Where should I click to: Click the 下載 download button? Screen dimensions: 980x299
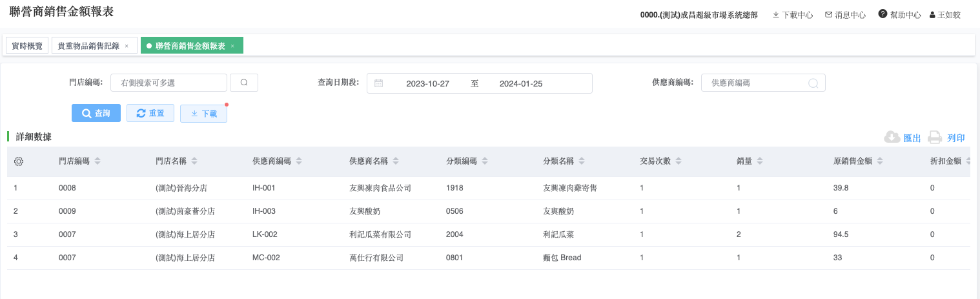coord(203,114)
